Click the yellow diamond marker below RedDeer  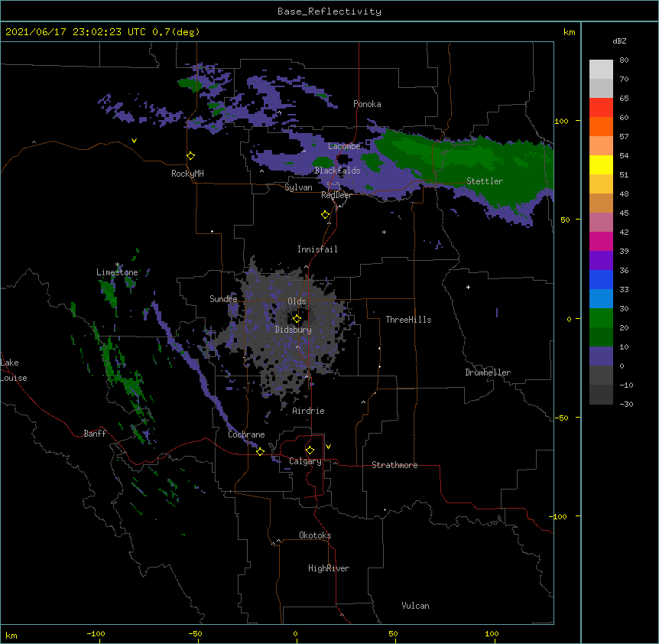coord(326,215)
